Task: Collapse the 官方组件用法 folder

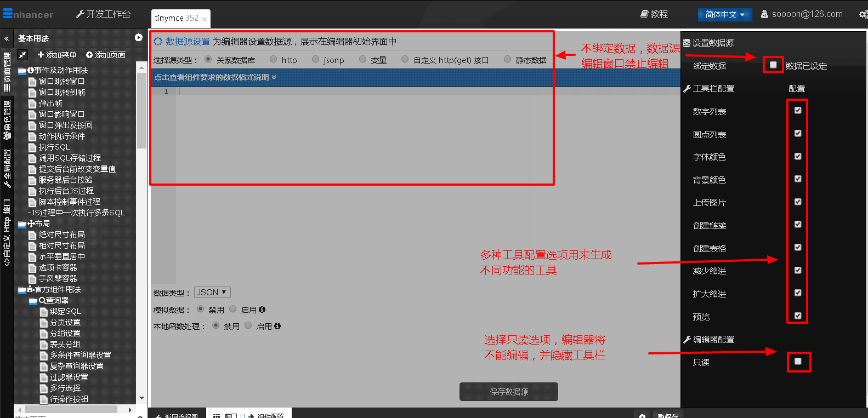Action: (22, 290)
